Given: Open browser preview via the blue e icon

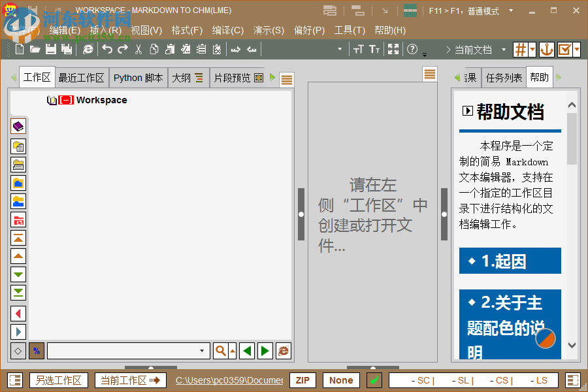Looking at the screenshot, I should pyautogui.click(x=88, y=48).
